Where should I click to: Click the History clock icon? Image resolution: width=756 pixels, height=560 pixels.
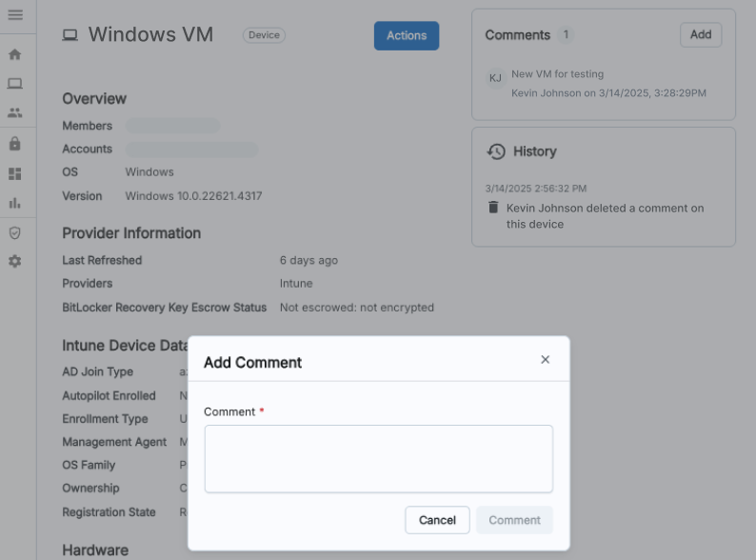pyautogui.click(x=496, y=151)
